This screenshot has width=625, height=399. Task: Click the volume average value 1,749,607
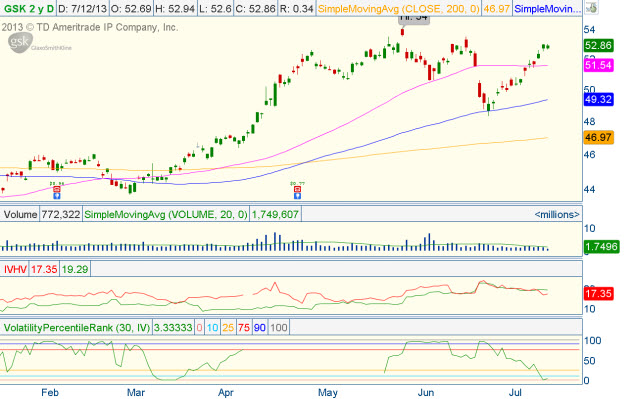tap(275, 214)
